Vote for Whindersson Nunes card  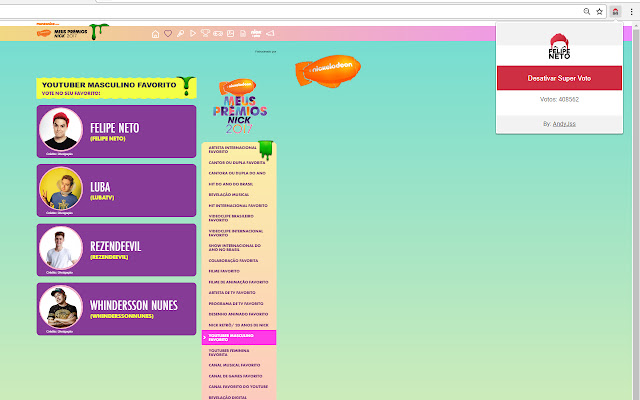click(116, 309)
